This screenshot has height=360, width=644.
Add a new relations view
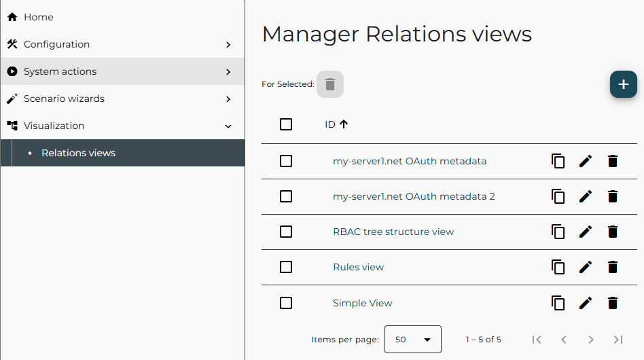624,84
